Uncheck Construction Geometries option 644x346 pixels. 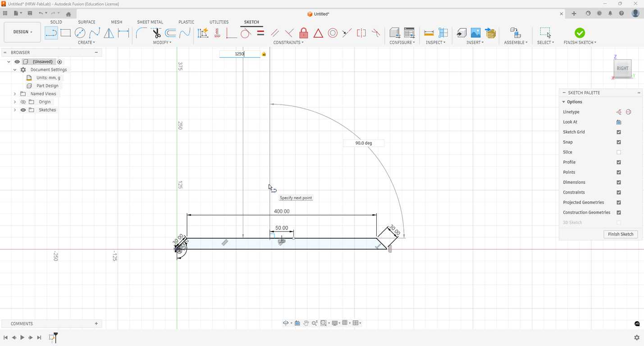coord(619,213)
